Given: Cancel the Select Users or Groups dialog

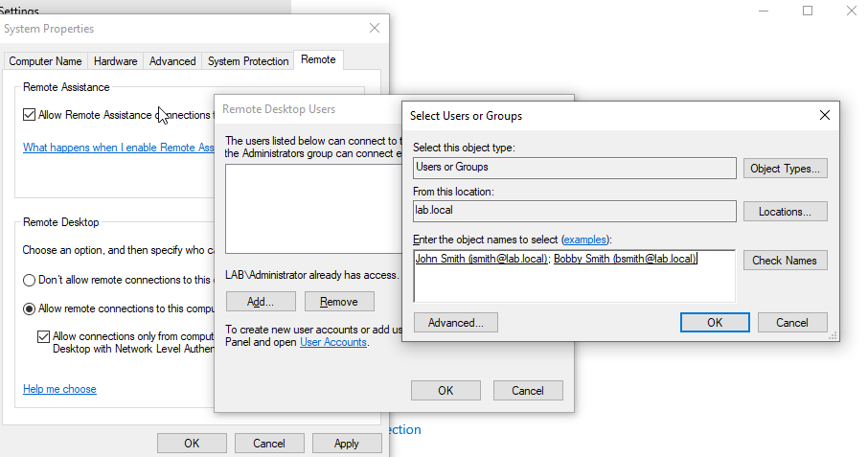Looking at the screenshot, I should tap(791, 323).
